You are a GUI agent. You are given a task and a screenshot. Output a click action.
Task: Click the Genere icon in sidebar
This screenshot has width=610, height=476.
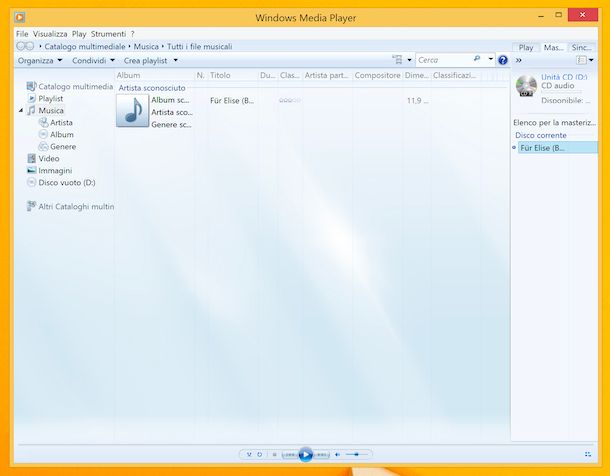[x=43, y=147]
